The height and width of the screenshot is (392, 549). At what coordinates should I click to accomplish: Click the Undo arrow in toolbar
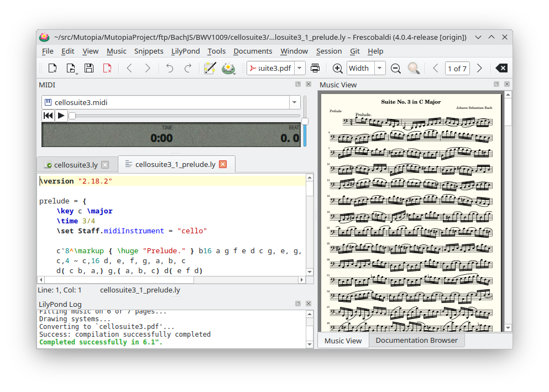(x=170, y=69)
